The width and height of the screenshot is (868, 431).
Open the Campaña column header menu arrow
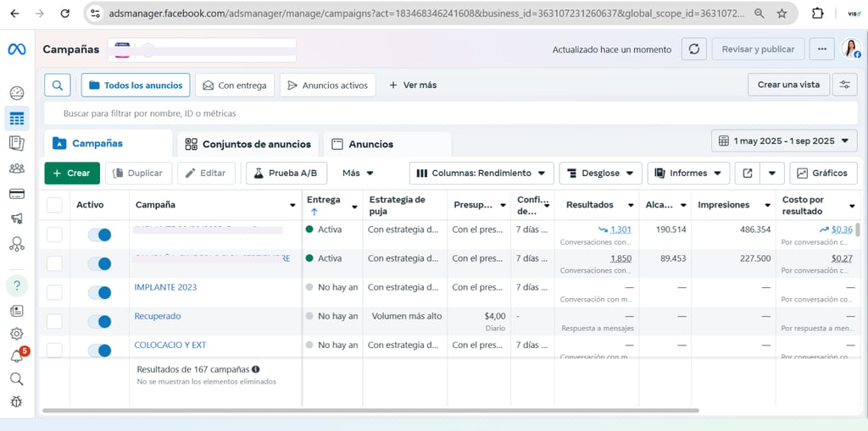click(x=292, y=205)
